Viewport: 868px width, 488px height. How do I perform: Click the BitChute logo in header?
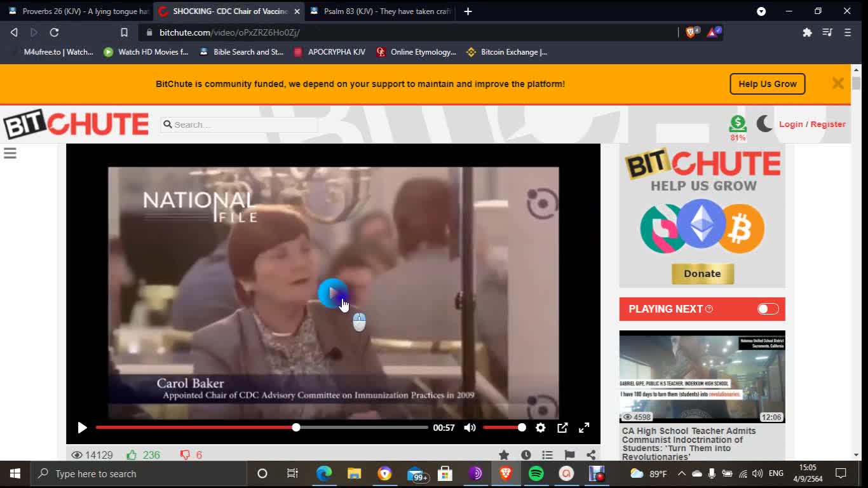[76, 124]
